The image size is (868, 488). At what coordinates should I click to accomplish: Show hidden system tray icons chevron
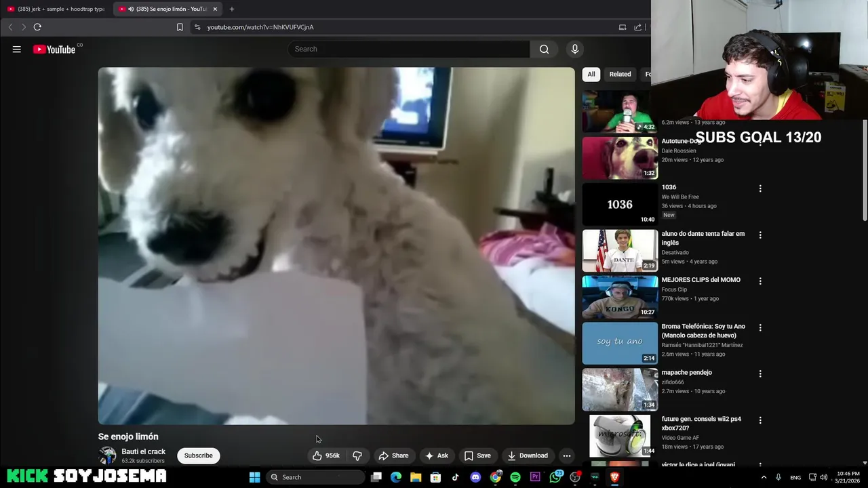pos(764,477)
